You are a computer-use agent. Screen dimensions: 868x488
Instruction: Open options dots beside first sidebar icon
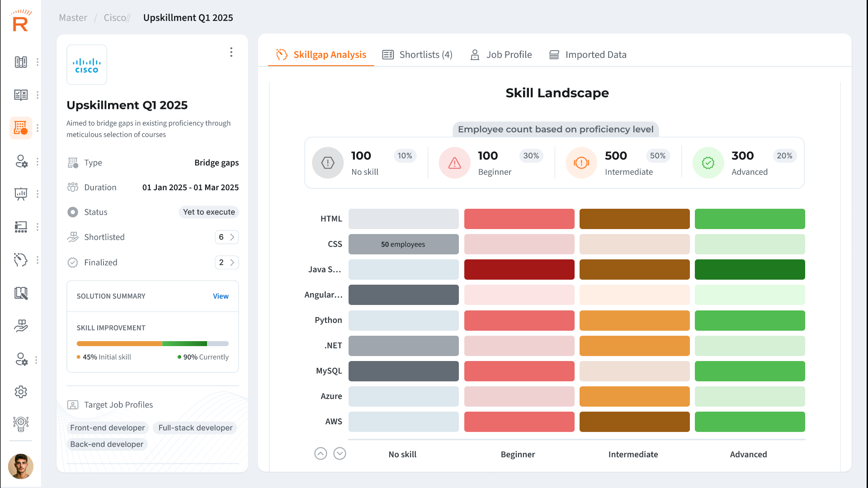[38, 62]
